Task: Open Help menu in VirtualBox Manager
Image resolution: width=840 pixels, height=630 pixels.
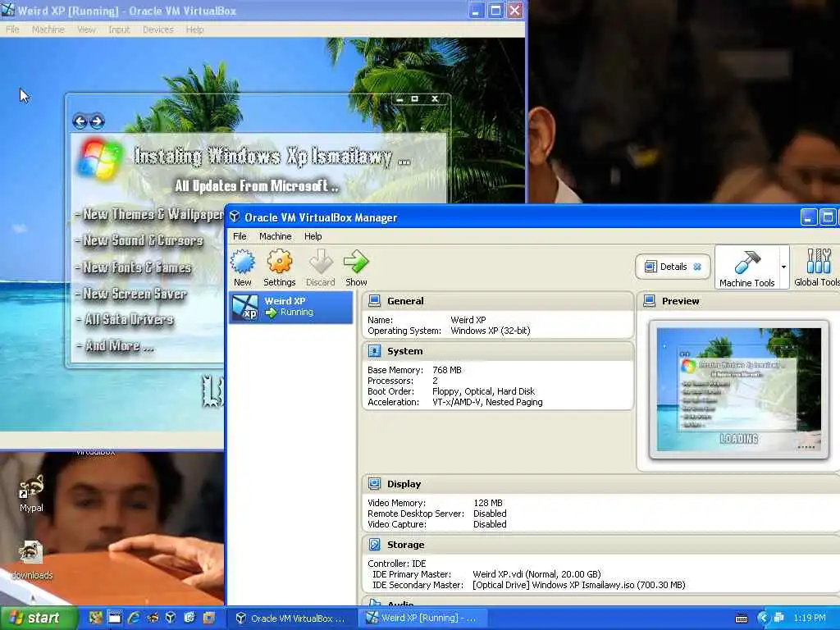Action: tap(313, 236)
